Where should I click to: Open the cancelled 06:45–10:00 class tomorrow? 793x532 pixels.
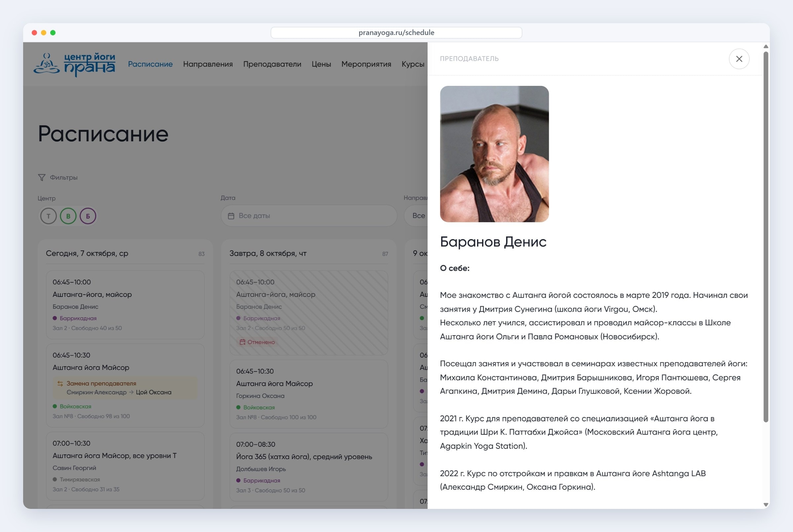(x=309, y=312)
